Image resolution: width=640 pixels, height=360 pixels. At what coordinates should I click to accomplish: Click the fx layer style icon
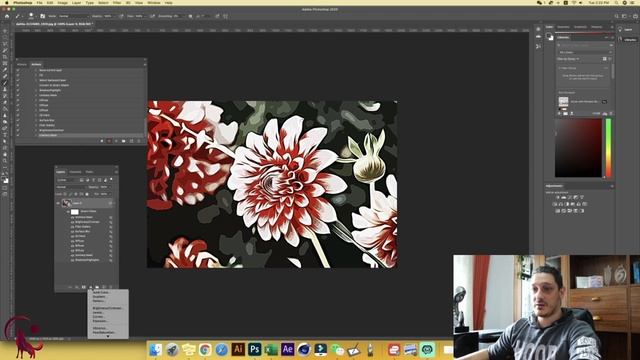point(77,287)
